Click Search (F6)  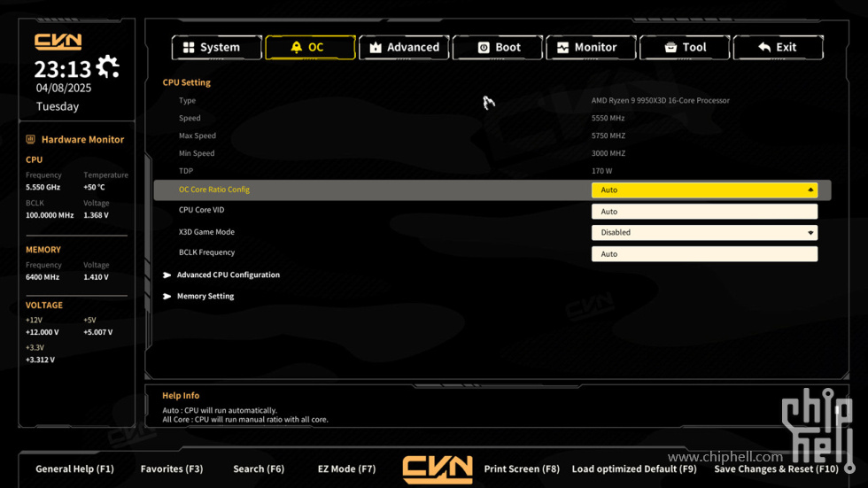point(259,469)
